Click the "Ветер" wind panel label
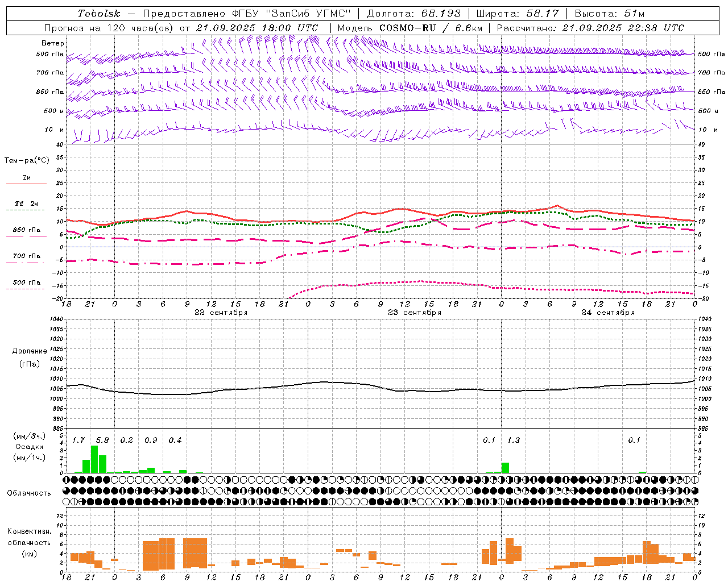This screenshot has height=582, width=728. [x=53, y=43]
